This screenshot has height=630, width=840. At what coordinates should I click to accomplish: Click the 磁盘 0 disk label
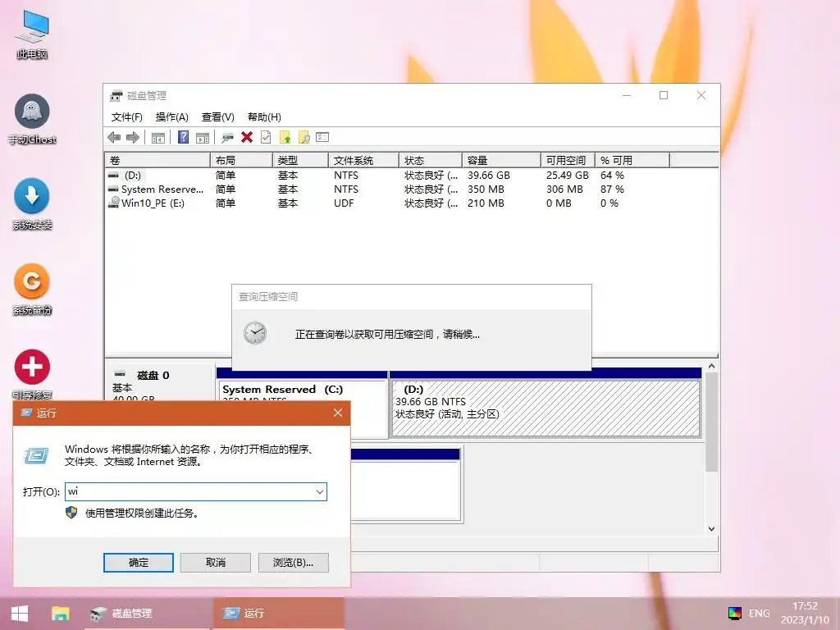pyautogui.click(x=153, y=375)
